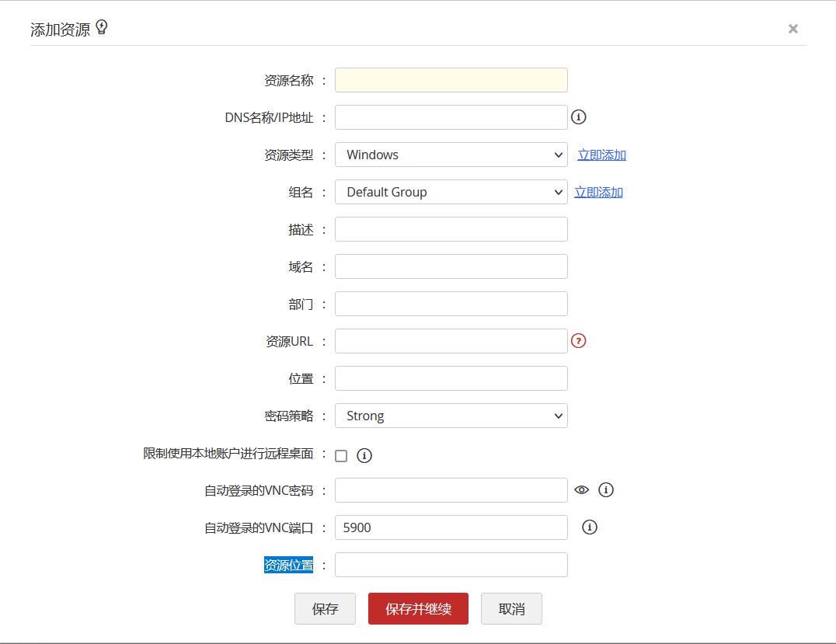Click info icon beside remote desktop checkbox
The image size is (836, 644).
pyautogui.click(x=364, y=456)
